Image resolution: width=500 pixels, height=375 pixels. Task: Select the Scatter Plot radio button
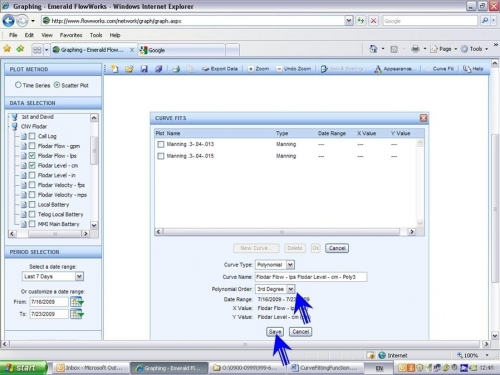57,85
